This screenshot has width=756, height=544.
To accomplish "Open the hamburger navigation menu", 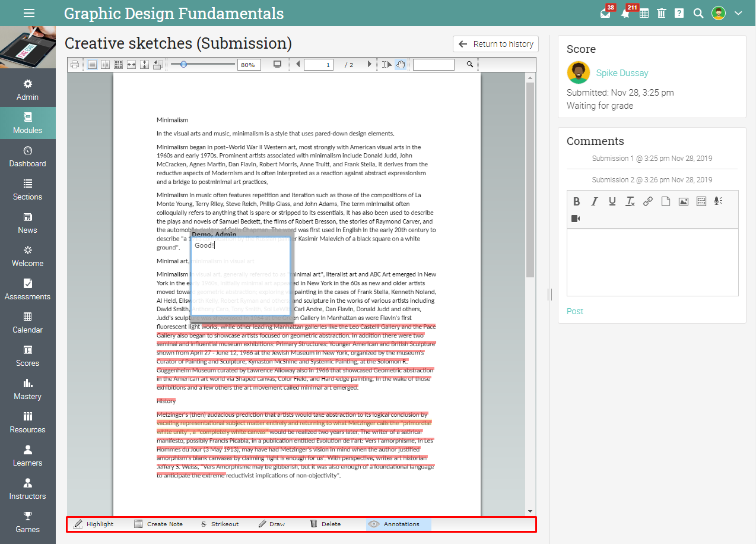I will [x=28, y=13].
